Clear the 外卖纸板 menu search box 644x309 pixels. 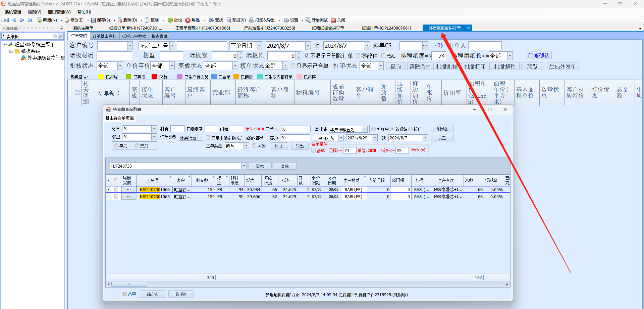pos(55,36)
